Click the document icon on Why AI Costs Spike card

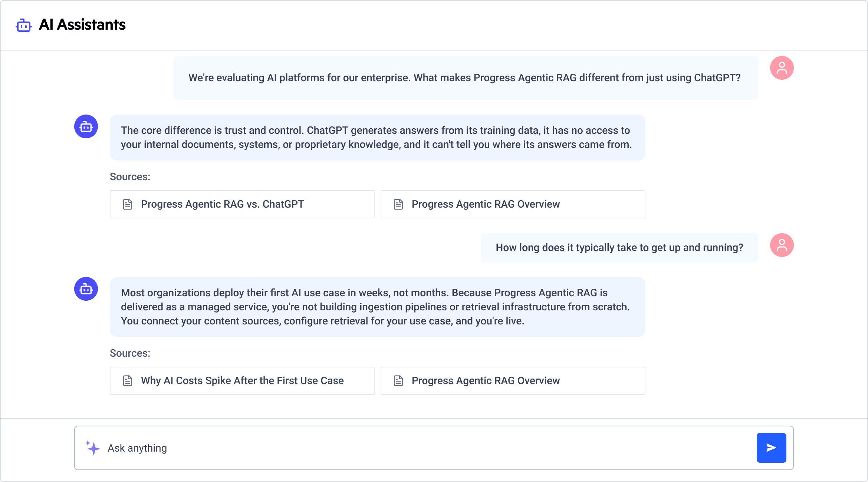[128, 381]
